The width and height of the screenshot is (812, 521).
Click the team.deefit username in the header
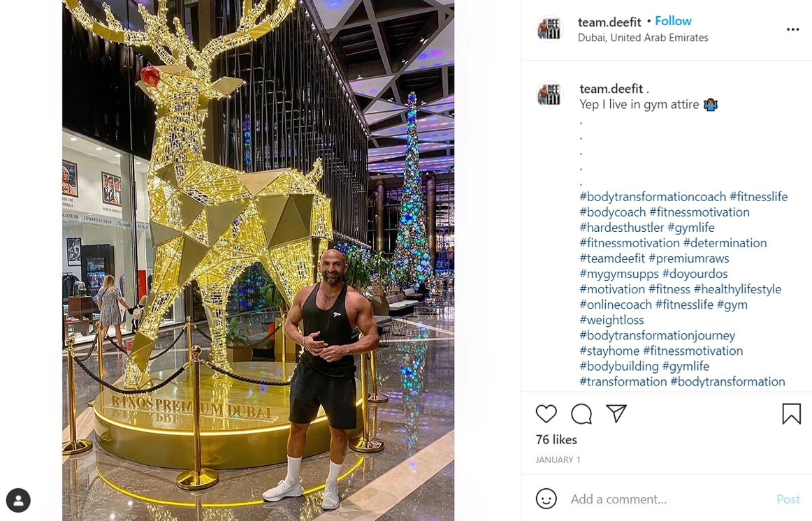pos(609,22)
